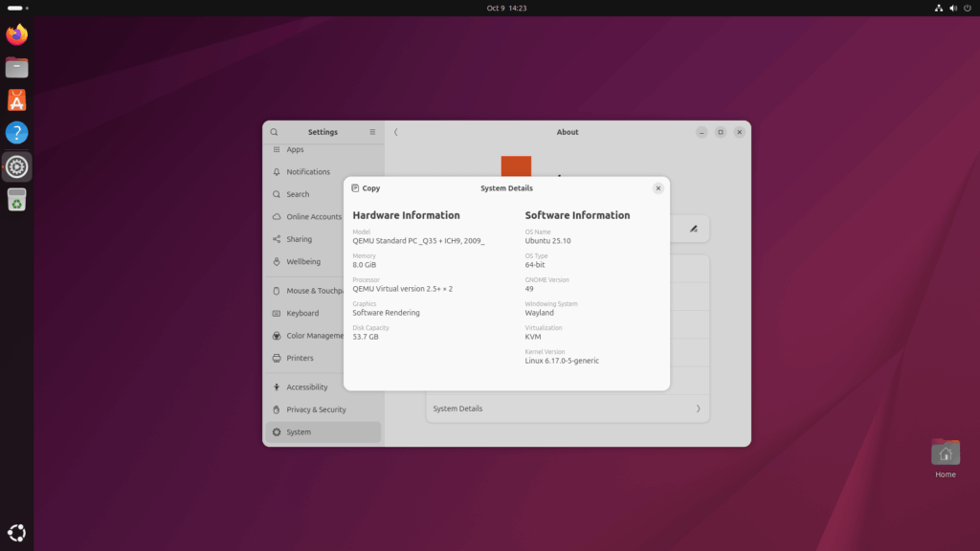This screenshot has width=980, height=551.
Task: Click OS name value Ubuntu 25.10
Action: pyautogui.click(x=547, y=240)
